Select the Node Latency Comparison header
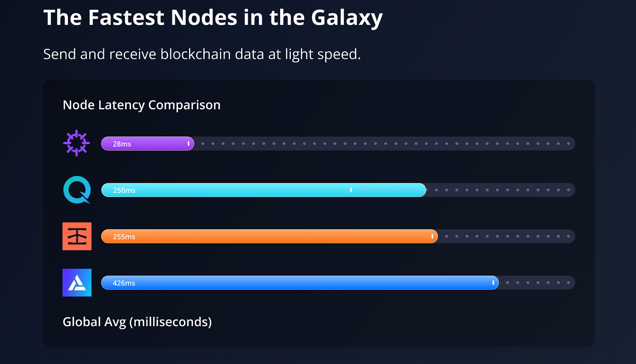Image resolution: width=636 pixels, height=364 pixels. point(141,105)
